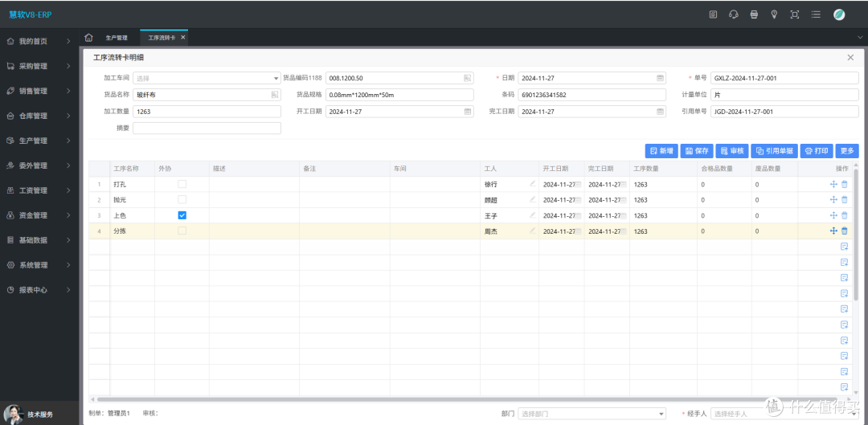Delete the 上色 row via trash icon
The height and width of the screenshot is (425, 868).
(x=845, y=215)
